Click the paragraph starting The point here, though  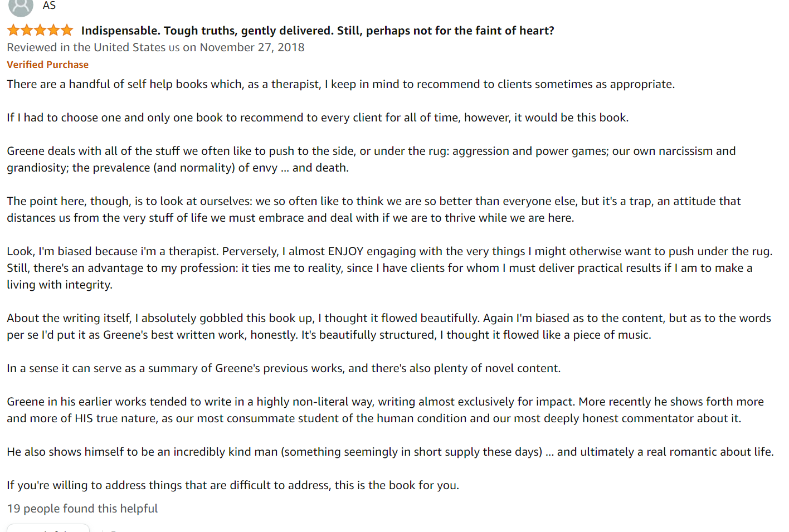[374, 209]
